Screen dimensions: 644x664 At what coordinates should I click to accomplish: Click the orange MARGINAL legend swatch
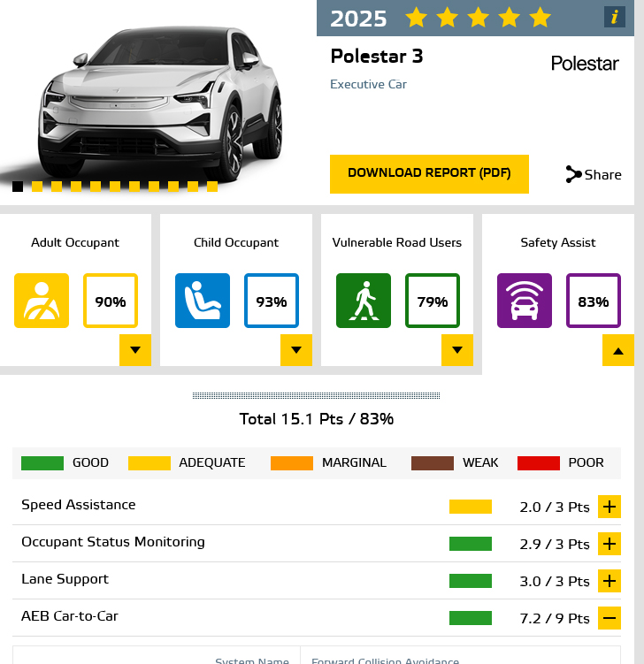pos(292,463)
